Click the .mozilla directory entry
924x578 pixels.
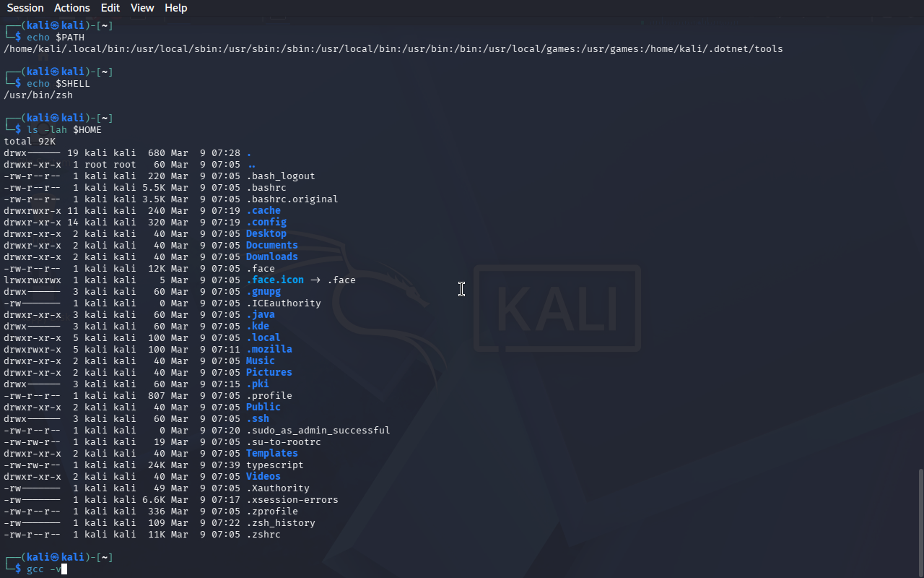[x=269, y=350]
